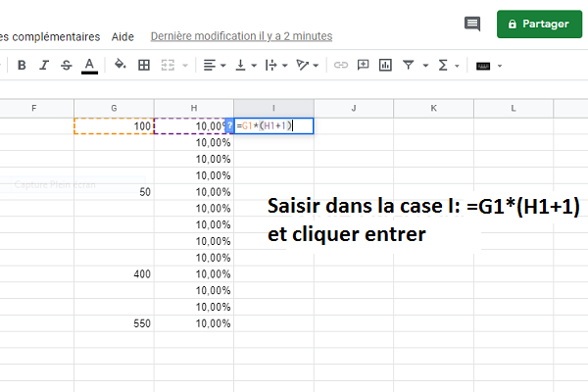Click the insert comment icon
Viewport: 588px width, 392px height.
coord(364,66)
